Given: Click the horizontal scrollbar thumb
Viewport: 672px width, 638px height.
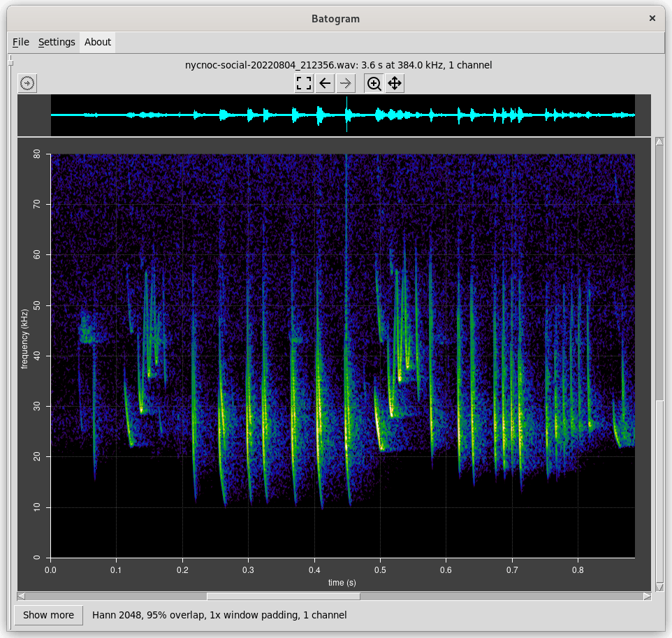Looking at the screenshot, I should pyautogui.click(x=283, y=596).
